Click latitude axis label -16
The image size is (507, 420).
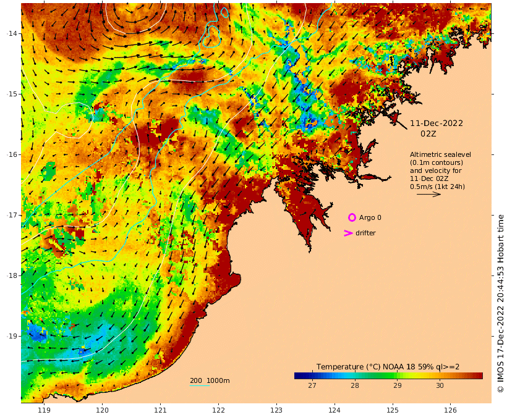(x=12, y=154)
